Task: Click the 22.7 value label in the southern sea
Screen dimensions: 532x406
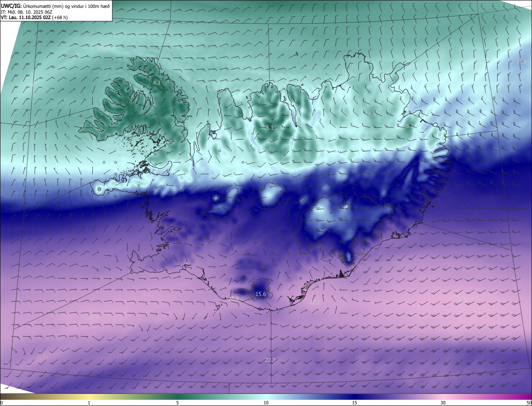Action: [x=270, y=360]
